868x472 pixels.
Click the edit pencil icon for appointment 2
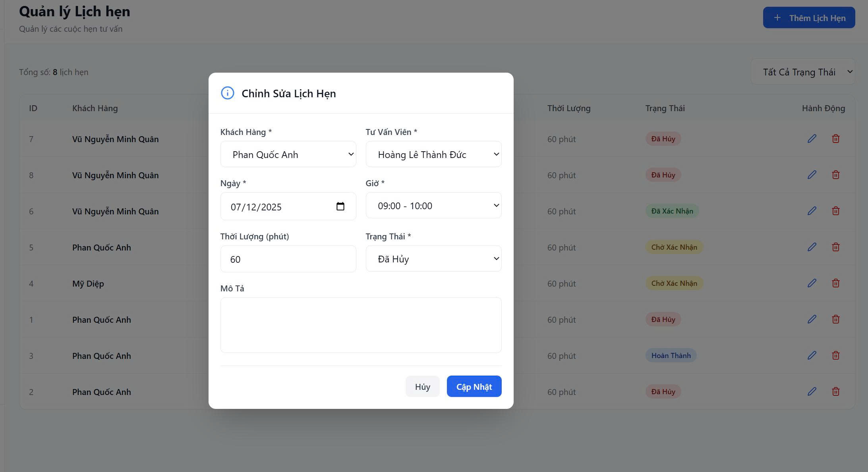(812, 391)
